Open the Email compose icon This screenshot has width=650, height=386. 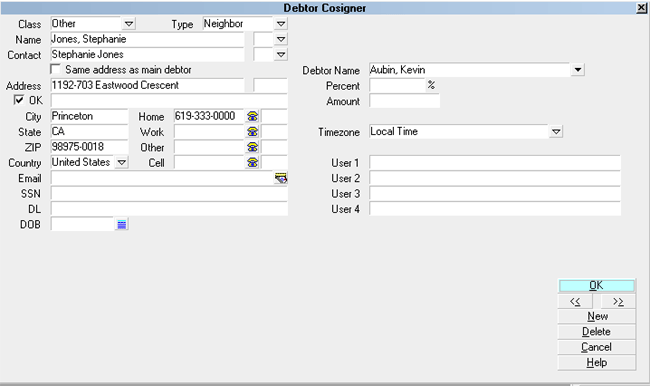pos(281,178)
